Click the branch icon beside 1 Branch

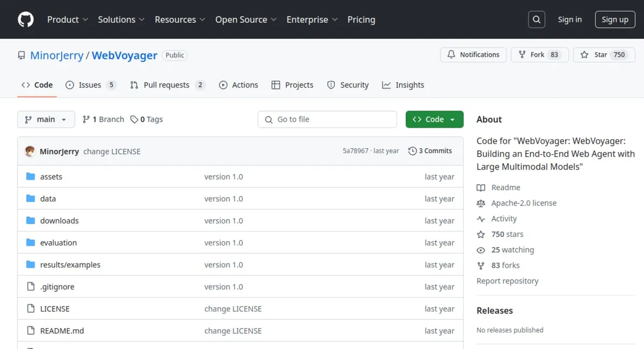point(86,119)
